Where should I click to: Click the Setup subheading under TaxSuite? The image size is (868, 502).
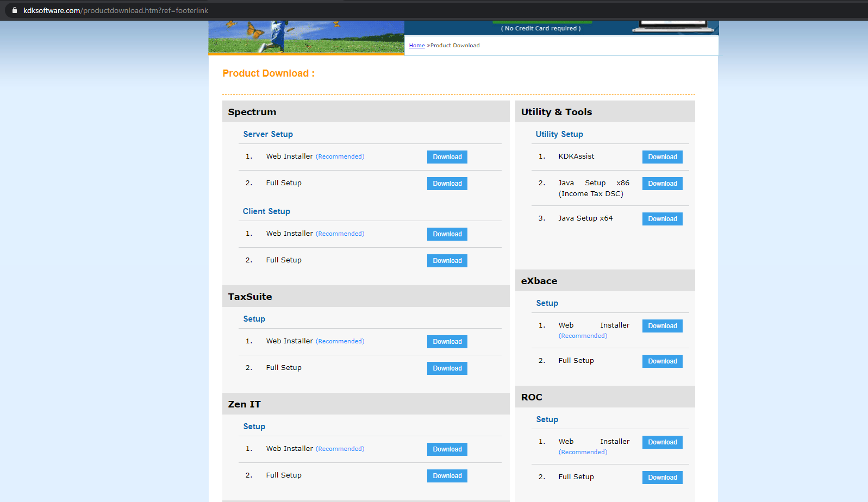point(254,319)
